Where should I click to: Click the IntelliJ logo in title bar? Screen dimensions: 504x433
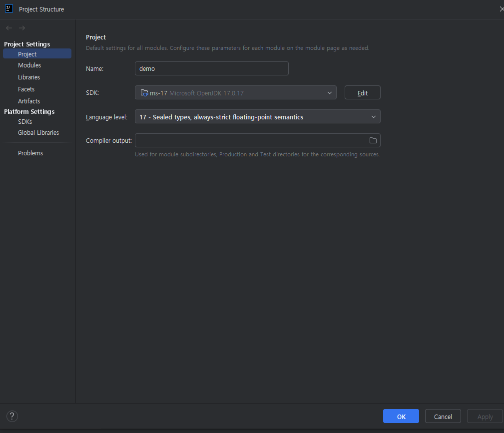click(x=9, y=8)
